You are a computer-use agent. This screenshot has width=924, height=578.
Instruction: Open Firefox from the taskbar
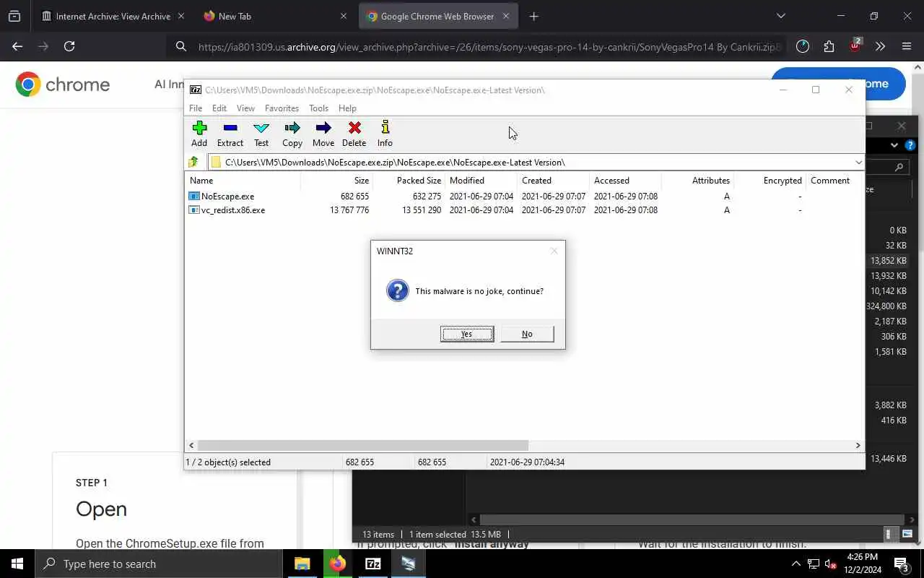point(338,564)
